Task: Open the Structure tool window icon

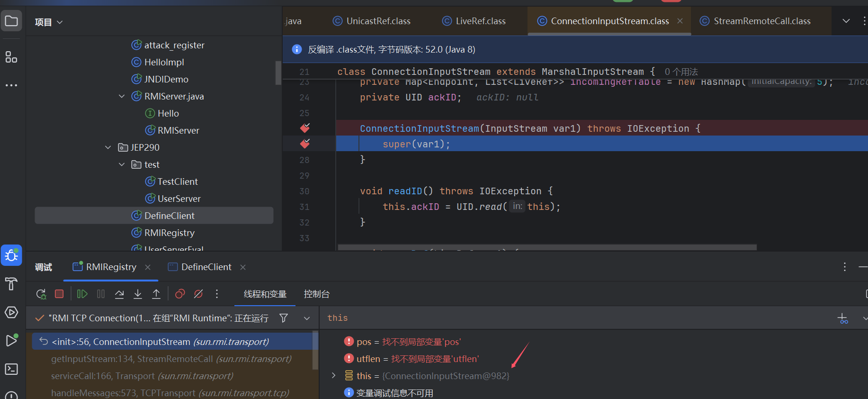Action: pyautogui.click(x=11, y=57)
